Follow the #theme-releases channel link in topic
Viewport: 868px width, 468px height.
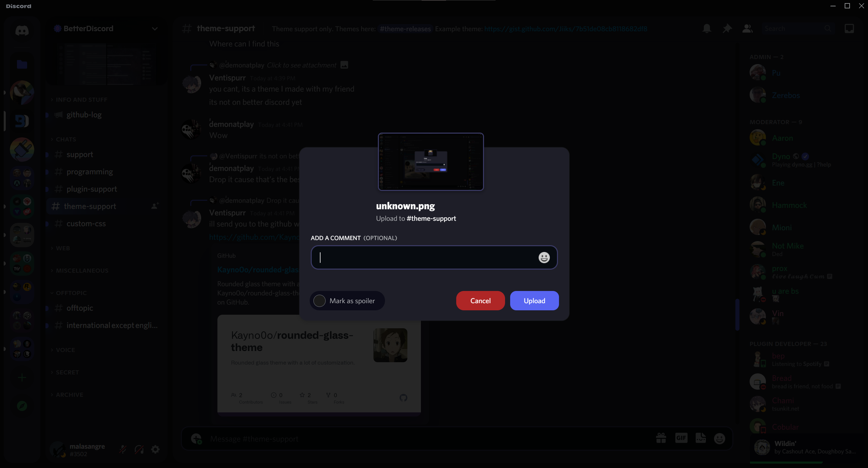(x=405, y=29)
